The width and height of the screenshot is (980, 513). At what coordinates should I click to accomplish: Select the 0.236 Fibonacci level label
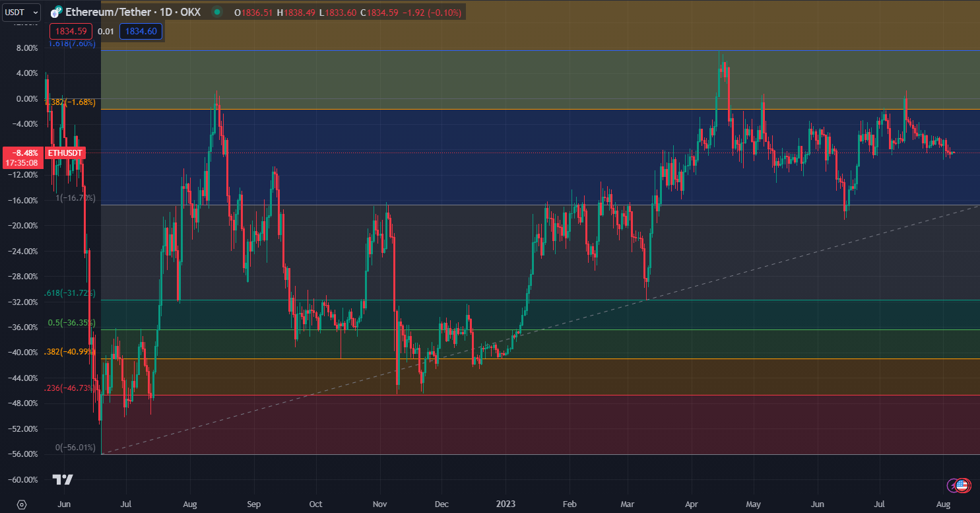70,388
